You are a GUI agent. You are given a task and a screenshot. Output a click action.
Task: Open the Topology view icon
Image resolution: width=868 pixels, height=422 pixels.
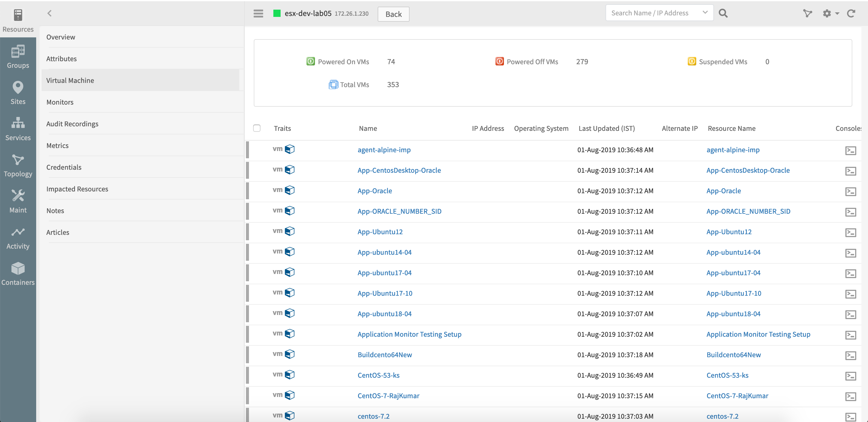click(x=18, y=165)
